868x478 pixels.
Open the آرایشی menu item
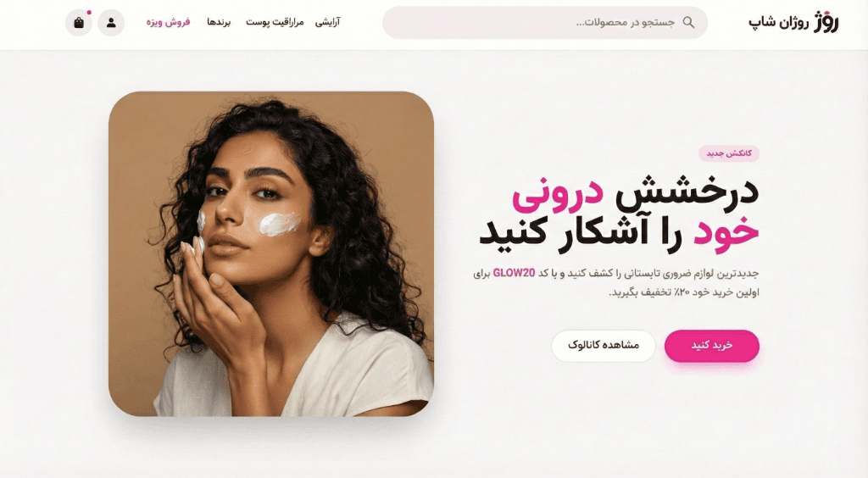pyautogui.click(x=328, y=22)
